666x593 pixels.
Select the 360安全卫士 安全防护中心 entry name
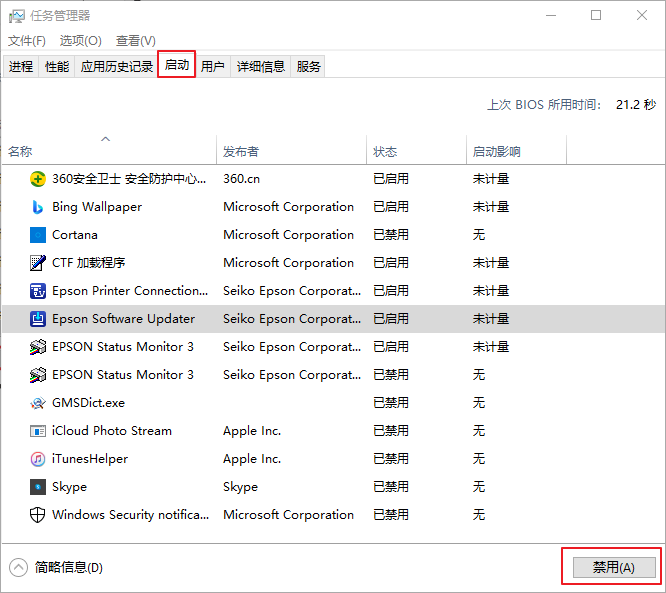129,179
